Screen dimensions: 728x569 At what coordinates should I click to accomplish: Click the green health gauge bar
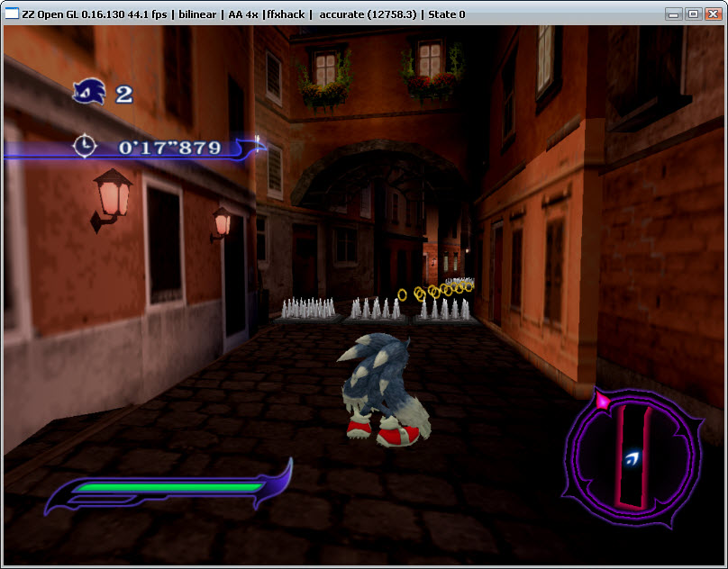point(167,487)
